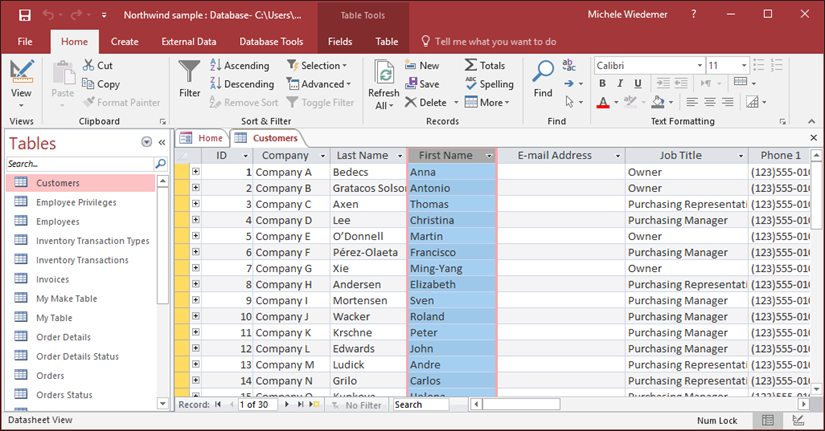Align text right
Screen dimensions: 825x431
point(728,102)
